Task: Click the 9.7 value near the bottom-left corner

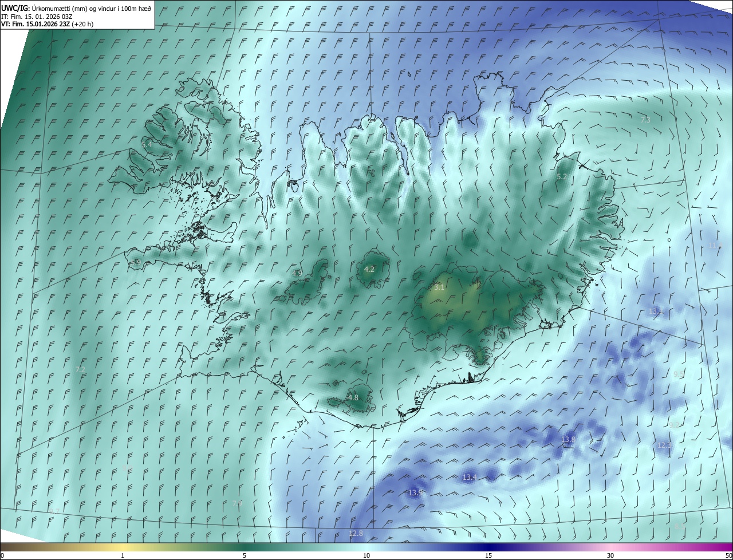Action: [54, 511]
